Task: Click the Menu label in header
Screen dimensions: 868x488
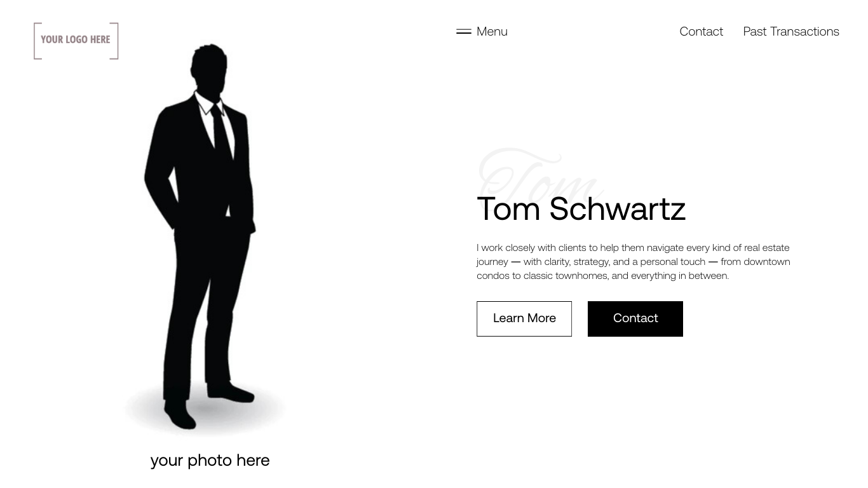Action: tap(492, 31)
